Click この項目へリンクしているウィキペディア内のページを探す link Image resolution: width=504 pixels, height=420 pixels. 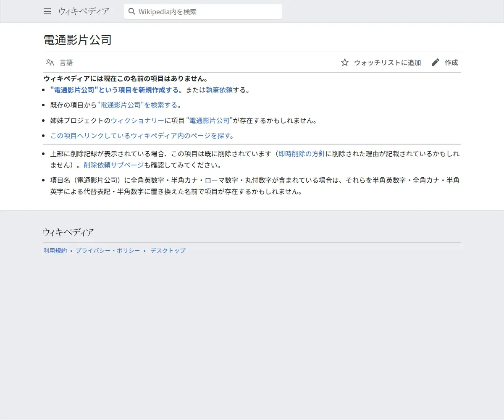click(141, 136)
